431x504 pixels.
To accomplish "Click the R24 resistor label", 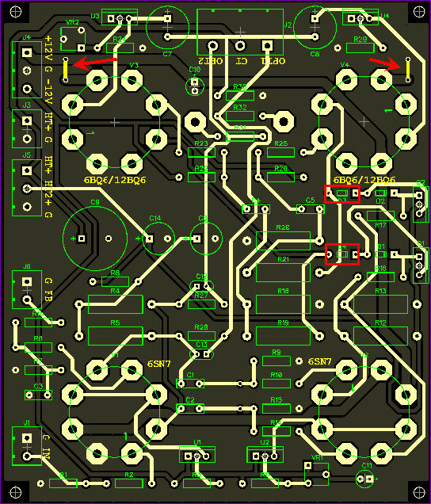I will pyautogui.click(x=119, y=40).
